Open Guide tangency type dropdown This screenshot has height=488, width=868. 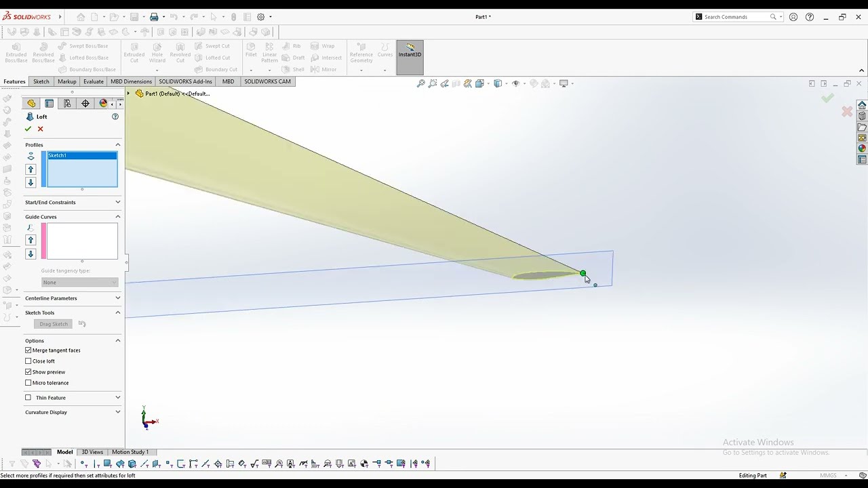coord(79,282)
